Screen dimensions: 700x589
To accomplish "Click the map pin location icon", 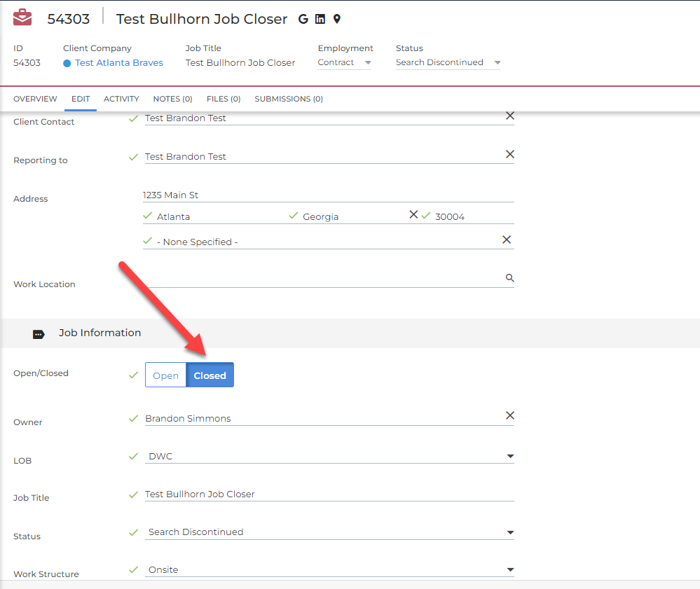I will click(337, 19).
